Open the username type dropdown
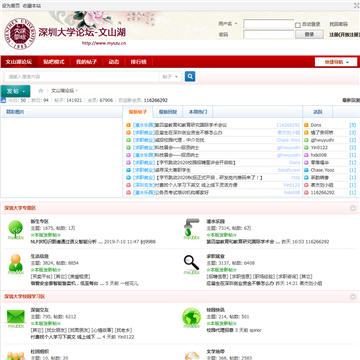 pos(228,24)
